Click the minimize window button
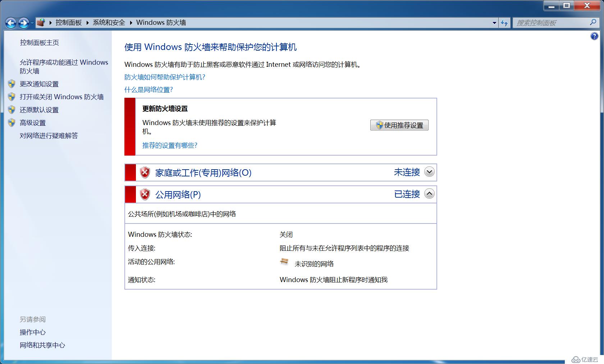 tap(551, 5)
